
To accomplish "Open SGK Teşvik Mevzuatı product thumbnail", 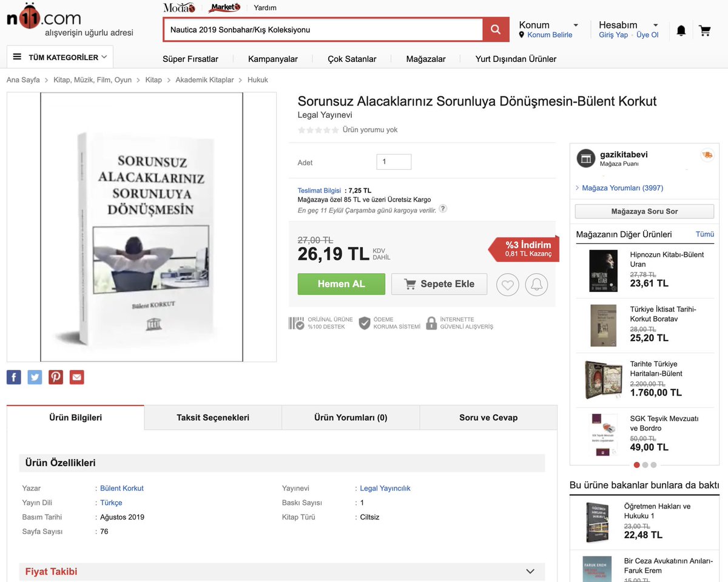I will 603,435.
